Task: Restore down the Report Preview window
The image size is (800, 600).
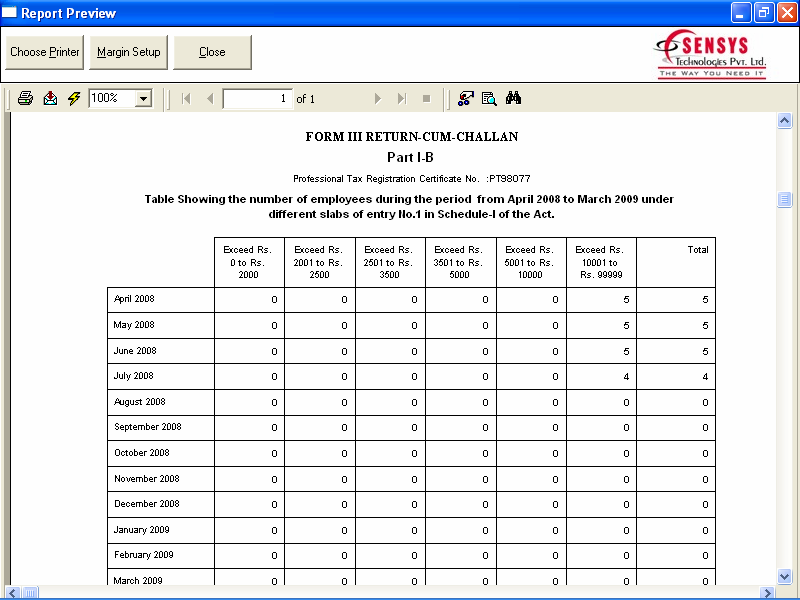Action: (x=764, y=12)
